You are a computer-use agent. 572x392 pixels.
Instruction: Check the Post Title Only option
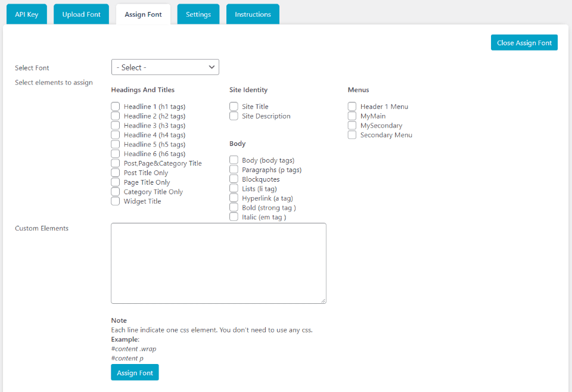pos(116,173)
